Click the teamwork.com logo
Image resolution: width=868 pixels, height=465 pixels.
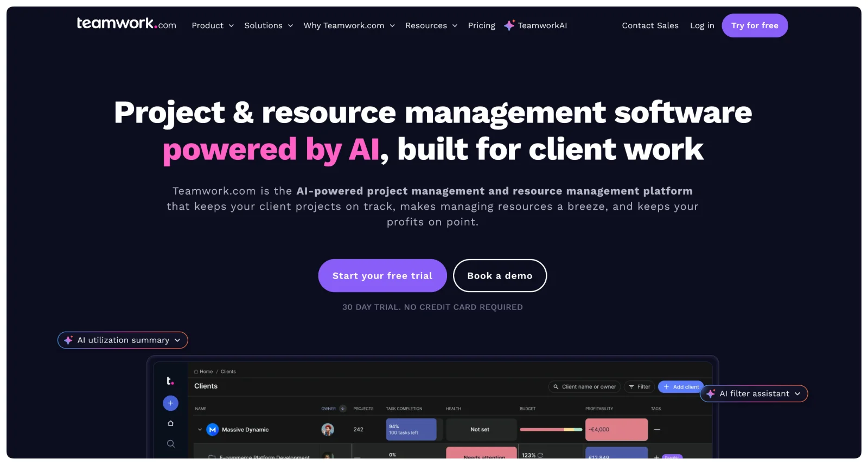[x=126, y=24]
